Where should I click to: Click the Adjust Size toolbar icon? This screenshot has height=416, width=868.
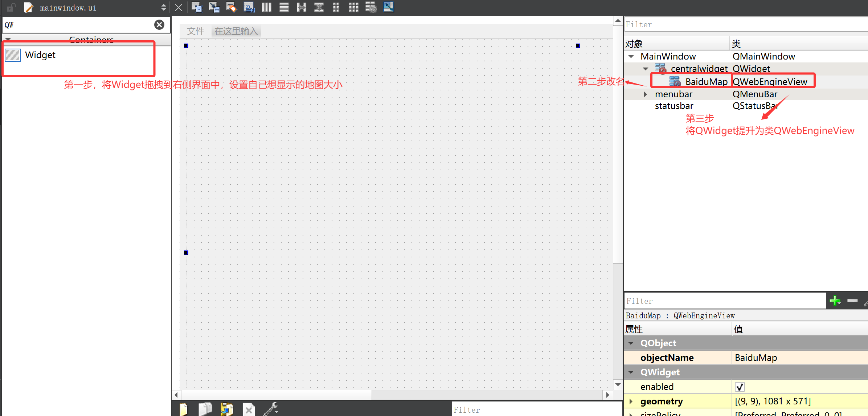pyautogui.click(x=389, y=7)
